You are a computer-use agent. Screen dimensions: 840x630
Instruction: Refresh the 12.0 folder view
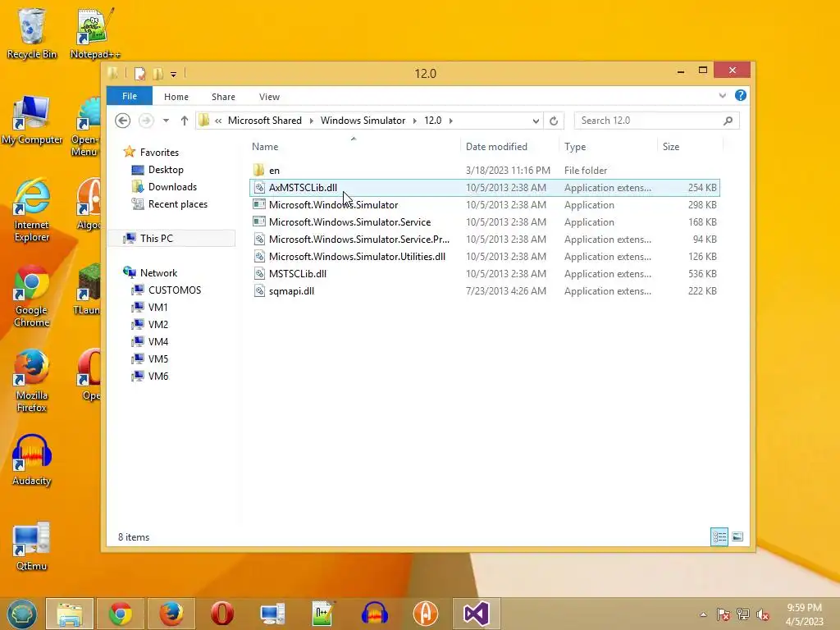click(554, 121)
